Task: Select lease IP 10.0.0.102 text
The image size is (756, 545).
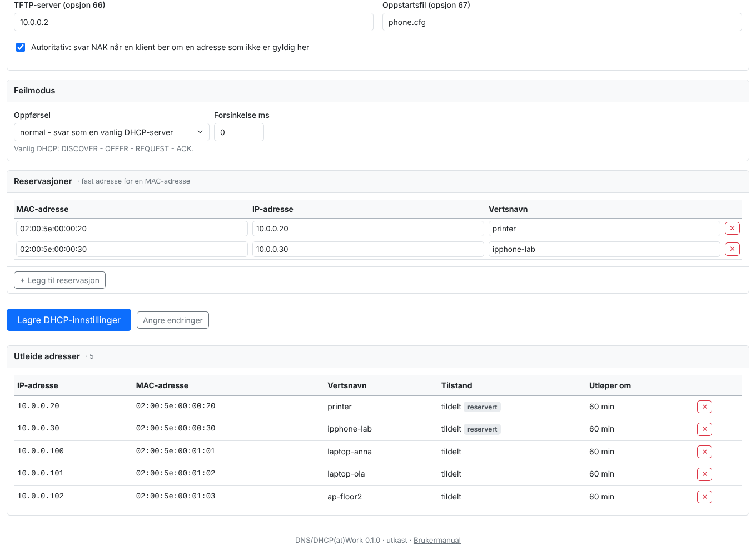Action: pos(41,496)
